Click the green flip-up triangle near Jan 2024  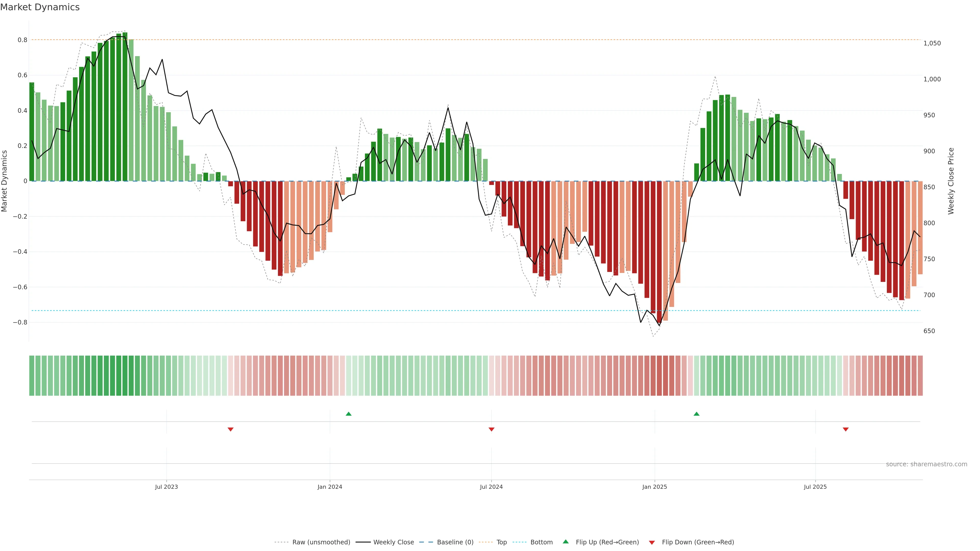point(348,414)
